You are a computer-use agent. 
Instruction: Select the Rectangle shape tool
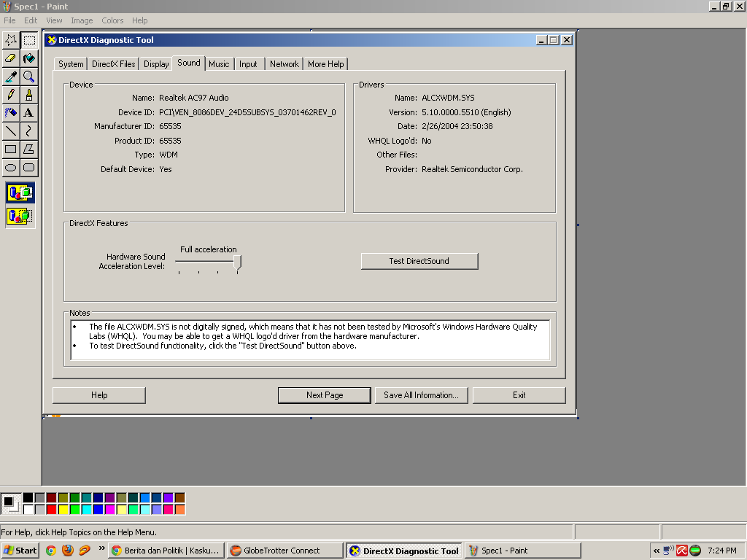[10, 149]
